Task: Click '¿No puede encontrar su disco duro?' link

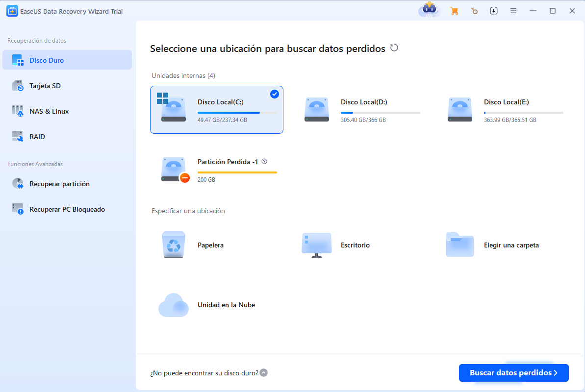Action: pyautogui.click(x=204, y=373)
